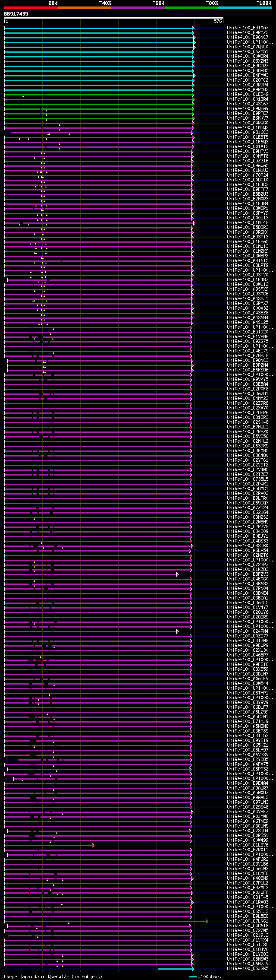Viewport: 276px width, 980px height.
Task: Select the UniRef100_Q013R4 label
Action: pos(248,99)
